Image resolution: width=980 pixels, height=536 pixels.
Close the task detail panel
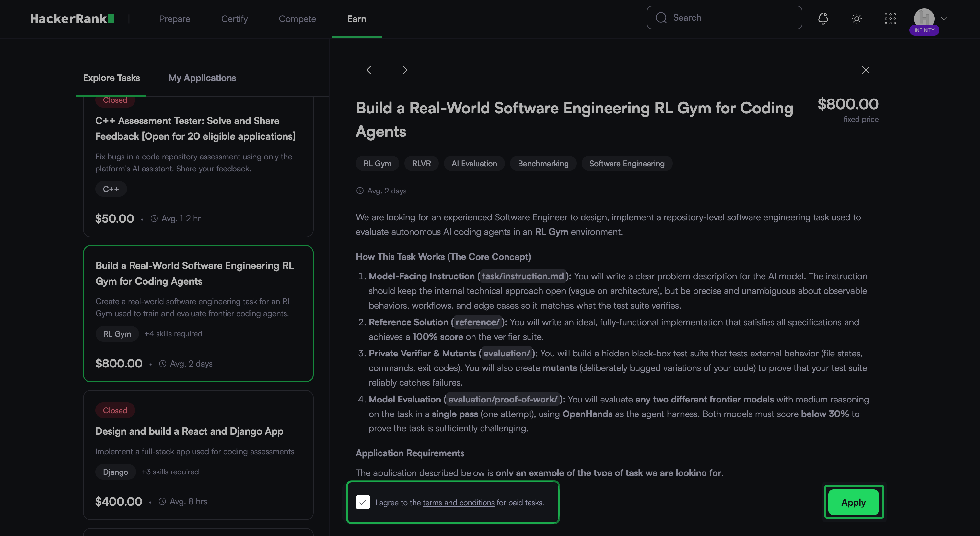[866, 70]
